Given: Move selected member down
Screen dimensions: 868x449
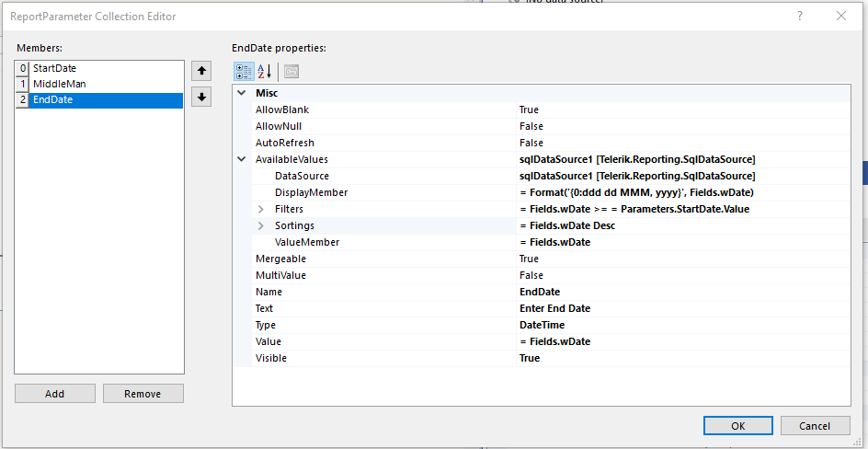Looking at the screenshot, I should tap(201, 97).
